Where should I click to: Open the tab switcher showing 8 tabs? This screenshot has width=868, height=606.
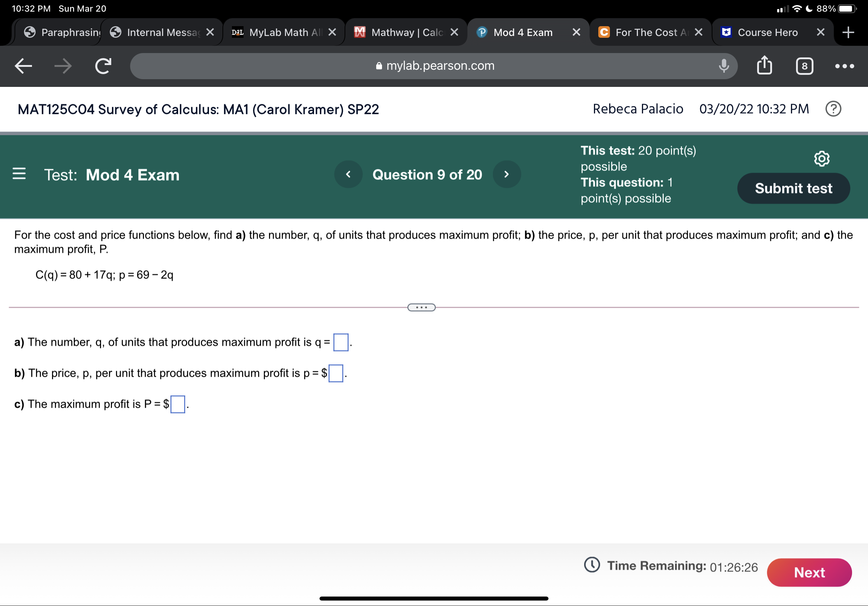(804, 66)
